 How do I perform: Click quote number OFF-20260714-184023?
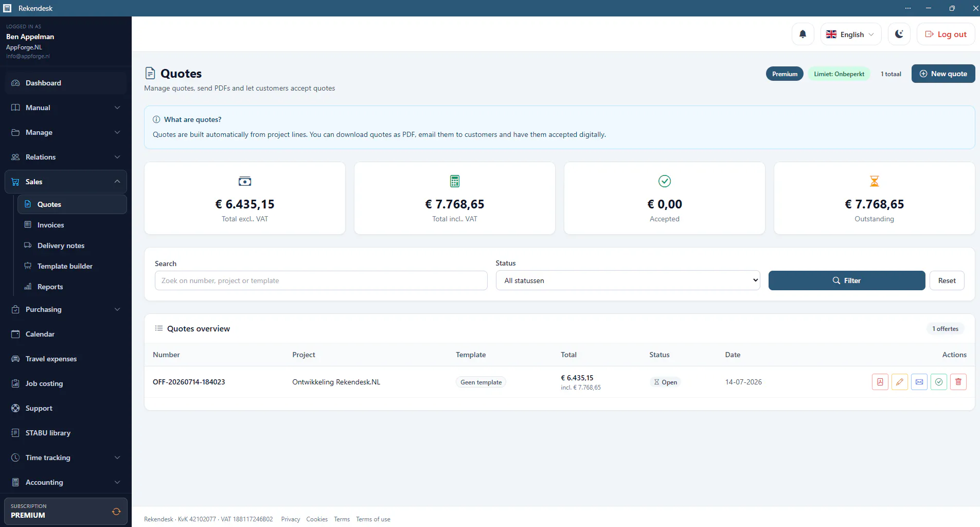pos(189,382)
